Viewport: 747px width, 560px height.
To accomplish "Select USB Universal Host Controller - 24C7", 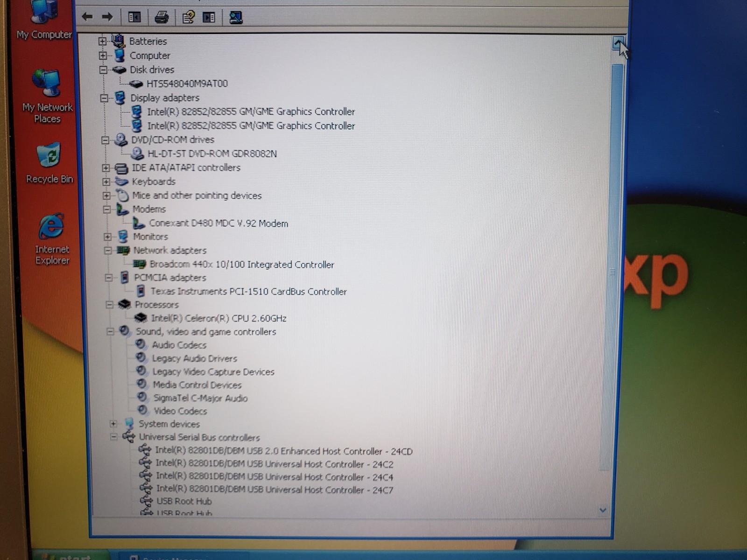I will tap(275, 490).
